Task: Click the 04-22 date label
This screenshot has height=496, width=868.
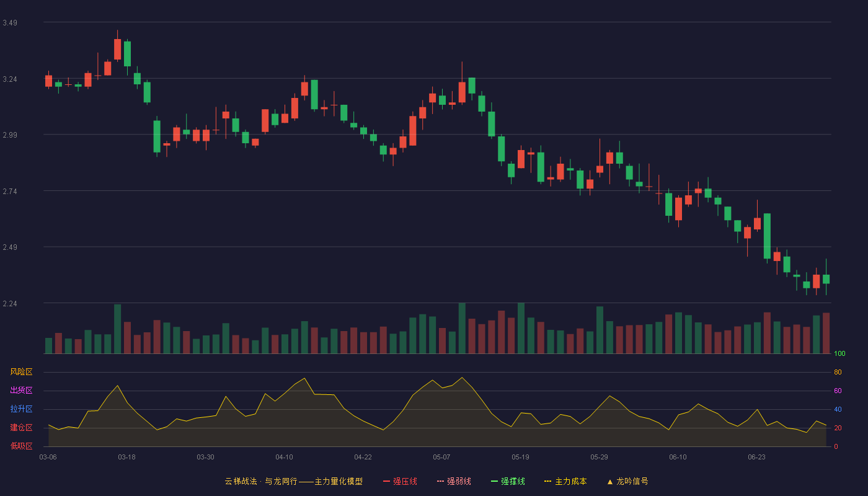Action: pyautogui.click(x=363, y=457)
